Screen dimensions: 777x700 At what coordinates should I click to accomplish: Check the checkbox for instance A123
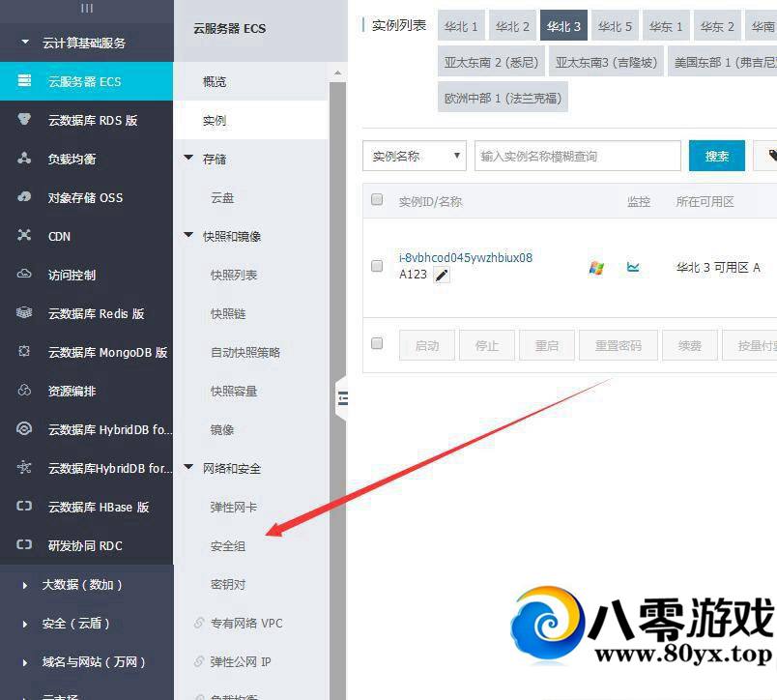point(377,266)
